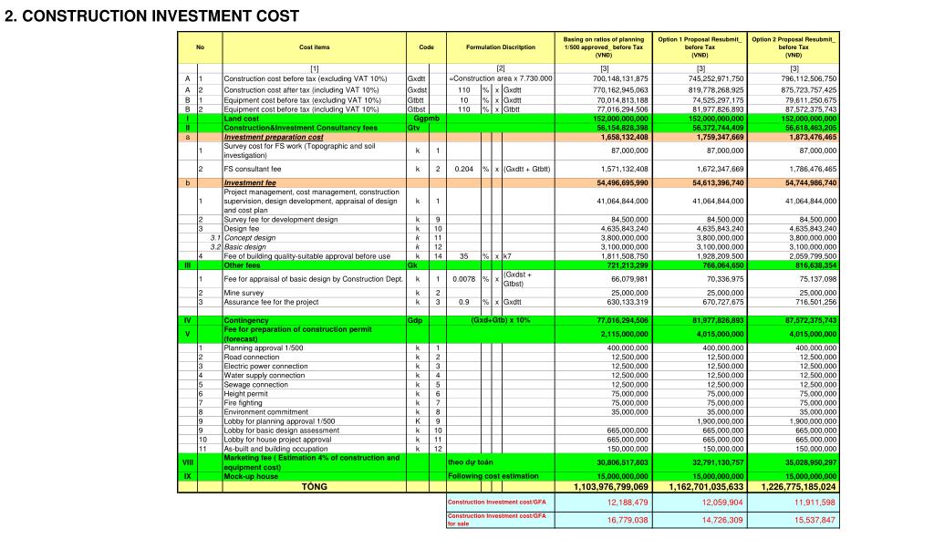Image resolution: width=934 pixels, height=560 pixels.
Task: Select 'Investment preparation cost' heading
Action: coord(274,137)
